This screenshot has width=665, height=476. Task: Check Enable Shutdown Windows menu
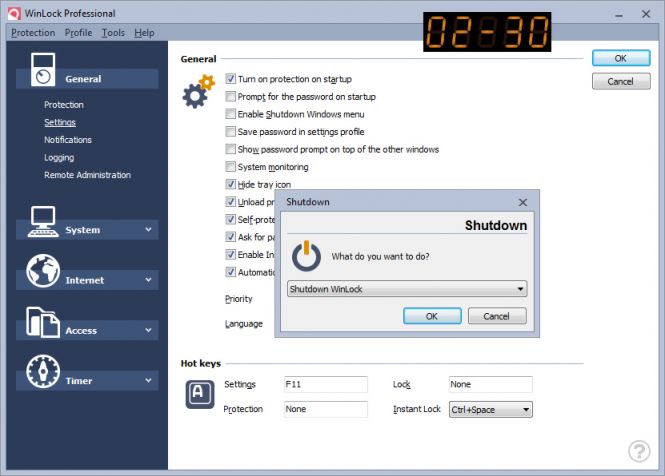(230, 114)
